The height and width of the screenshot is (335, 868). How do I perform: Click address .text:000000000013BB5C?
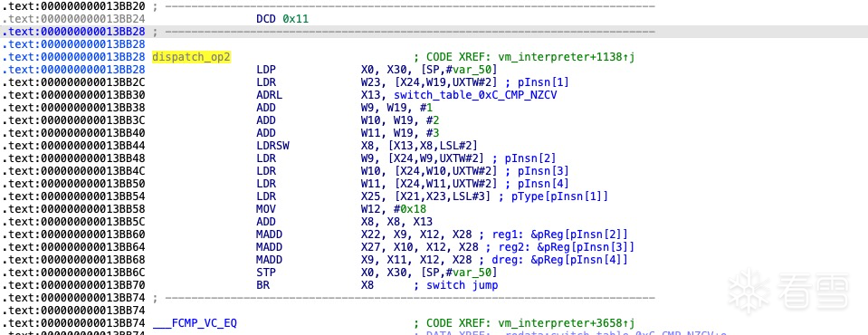73,222
